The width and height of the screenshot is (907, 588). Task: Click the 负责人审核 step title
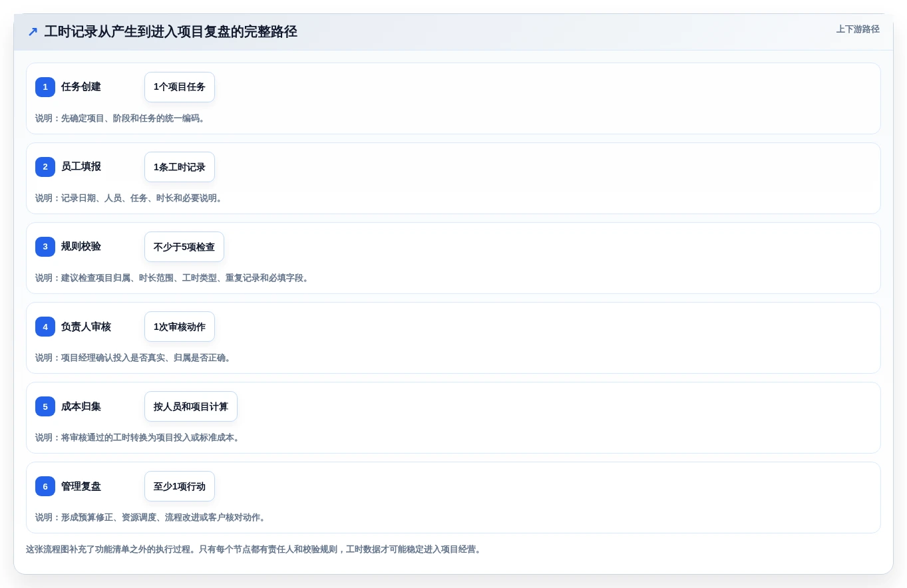click(86, 327)
